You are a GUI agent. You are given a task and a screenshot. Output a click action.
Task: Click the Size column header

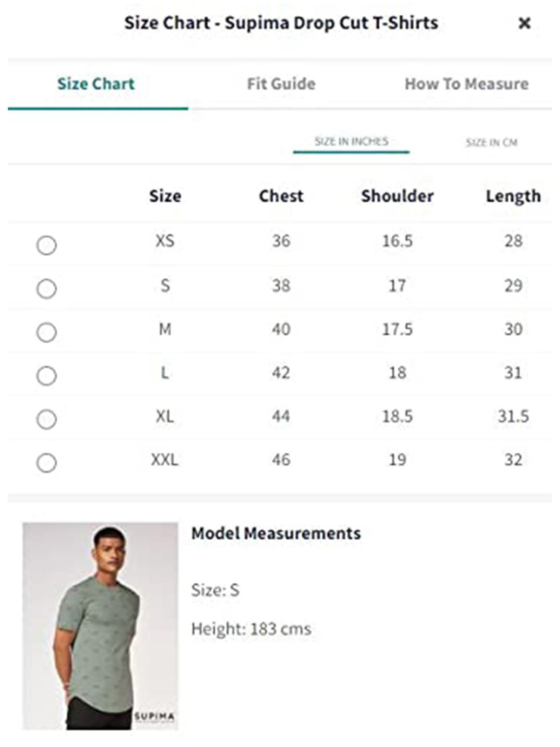[165, 196]
